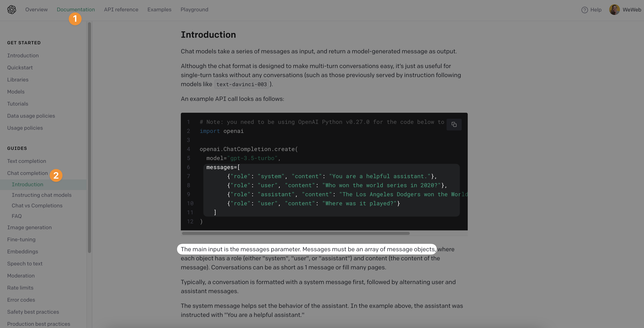Open Chat vs Completions
This screenshot has width=644, height=328.
37,205
